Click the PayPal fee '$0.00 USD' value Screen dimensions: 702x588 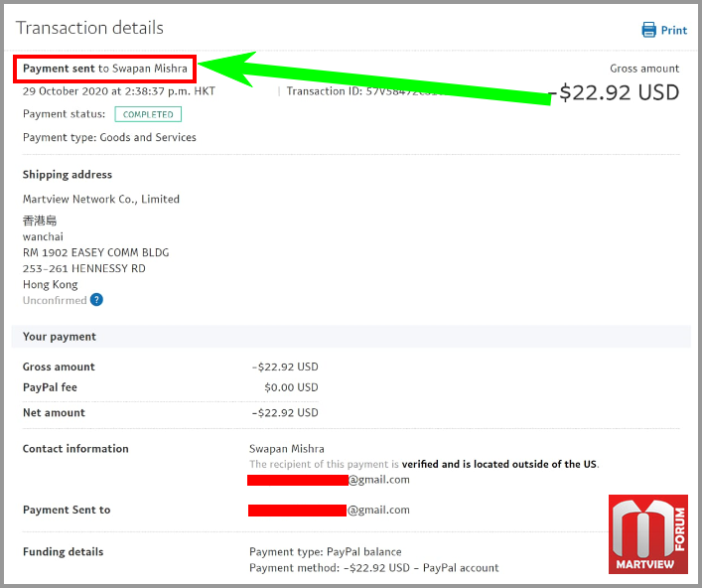click(x=291, y=387)
